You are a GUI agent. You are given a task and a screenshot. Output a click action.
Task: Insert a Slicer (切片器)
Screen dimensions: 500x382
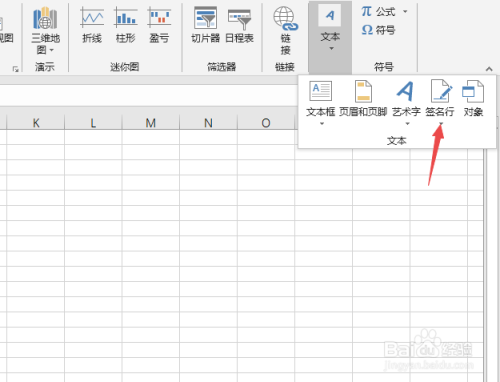tap(205, 25)
